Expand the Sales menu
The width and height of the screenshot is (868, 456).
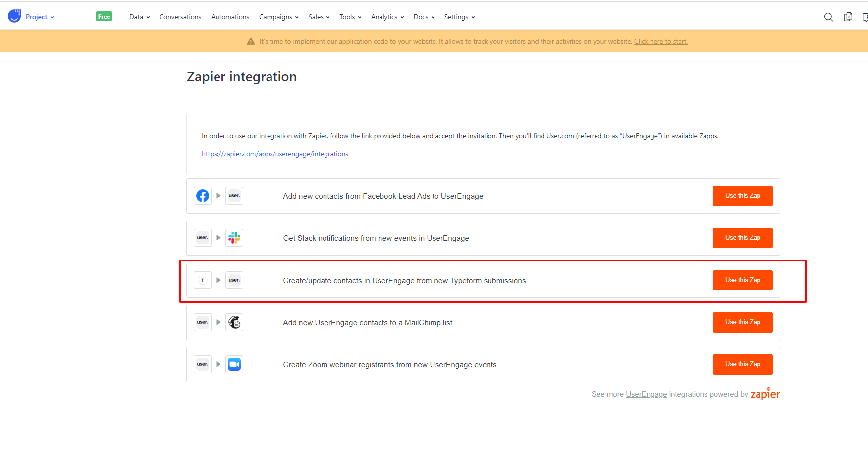319,17
